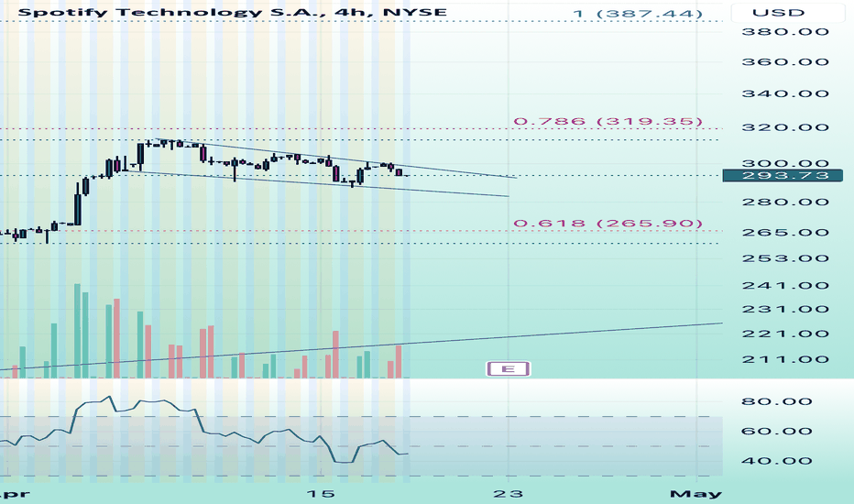854x504 pixels.
Task: Click the date label 23
Action: [x=508, y=494]
